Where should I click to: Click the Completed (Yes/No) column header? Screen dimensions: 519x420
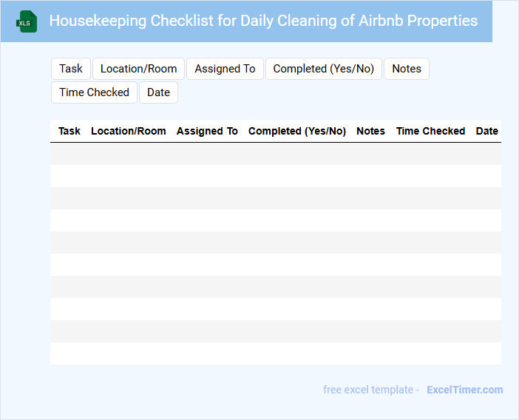[297, 131]
